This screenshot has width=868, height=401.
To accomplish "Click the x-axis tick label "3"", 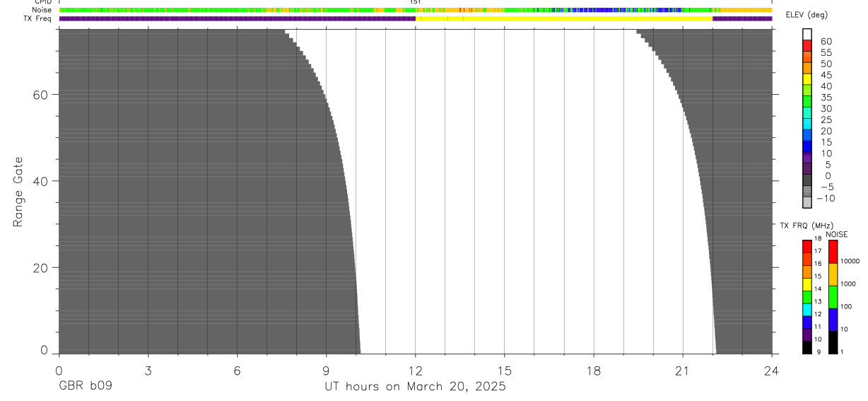I will pos(148,370).
